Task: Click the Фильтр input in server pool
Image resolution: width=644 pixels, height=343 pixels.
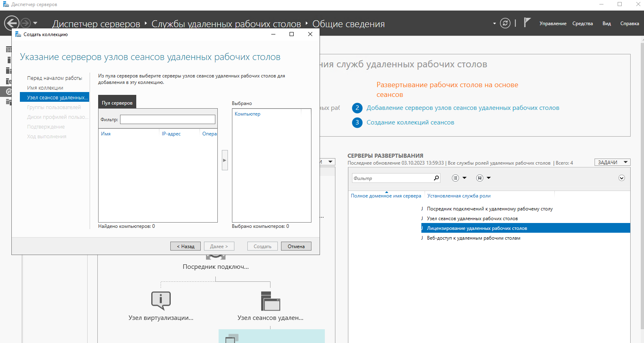Action: 167,119
